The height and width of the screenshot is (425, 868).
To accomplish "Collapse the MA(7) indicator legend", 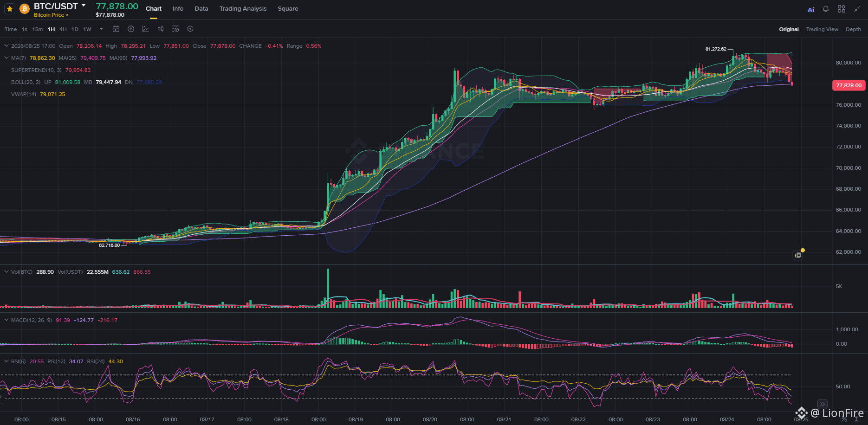I will point(6,58).
